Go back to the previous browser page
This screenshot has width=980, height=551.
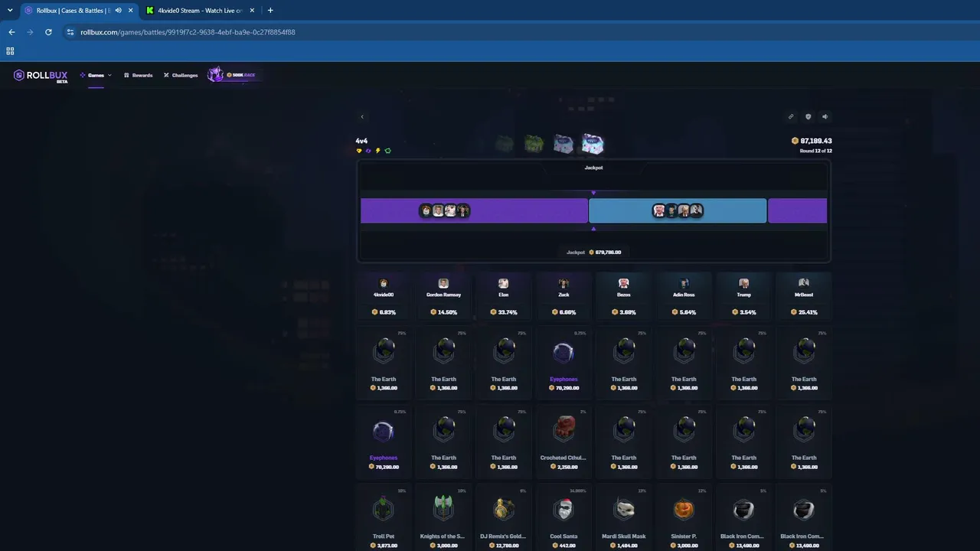tap(11, 32)
